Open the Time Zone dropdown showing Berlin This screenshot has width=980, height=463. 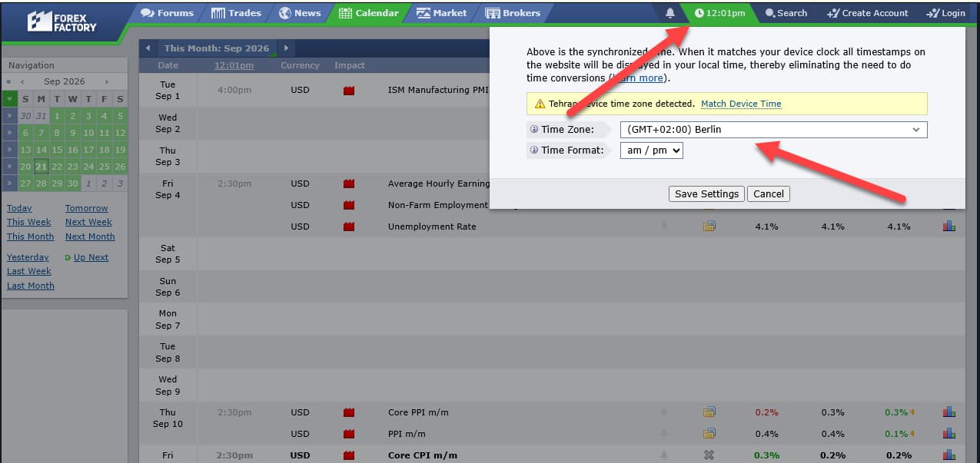coord(773,130)
